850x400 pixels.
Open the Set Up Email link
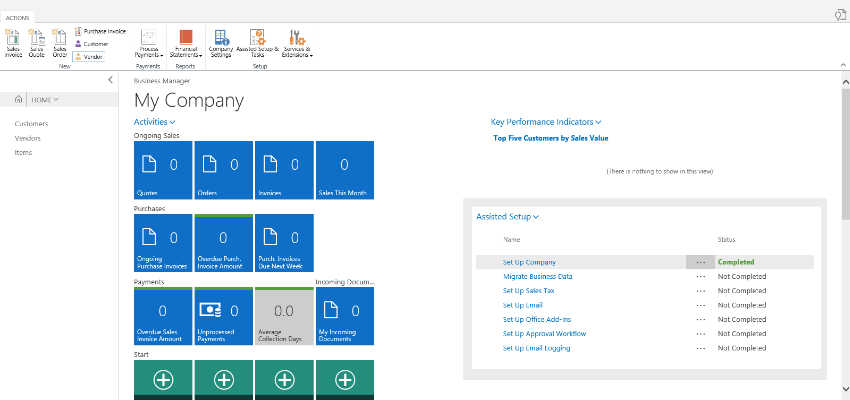click(523, 305)
